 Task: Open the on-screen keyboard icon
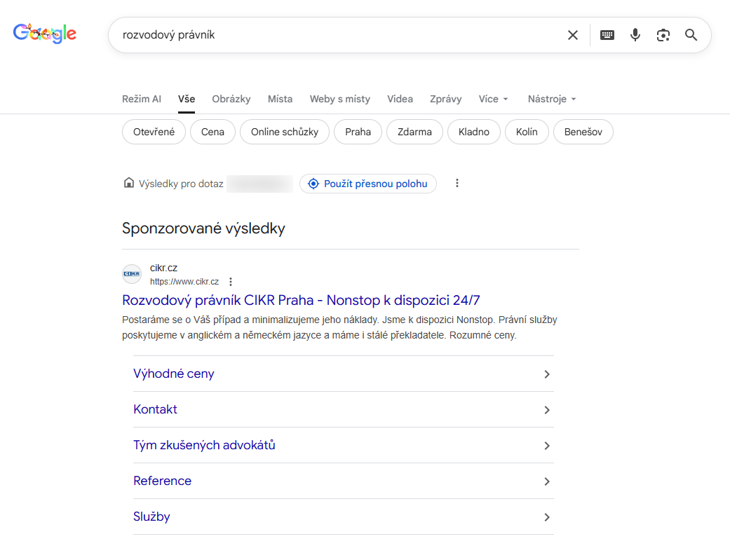pyautogui.click(x=607, y=34)
